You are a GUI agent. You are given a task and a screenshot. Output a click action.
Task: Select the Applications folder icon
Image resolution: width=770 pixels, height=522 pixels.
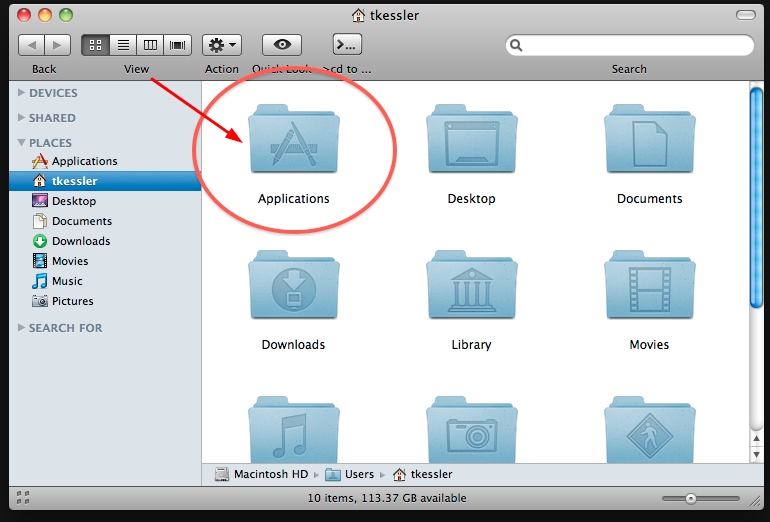point(294,138)
